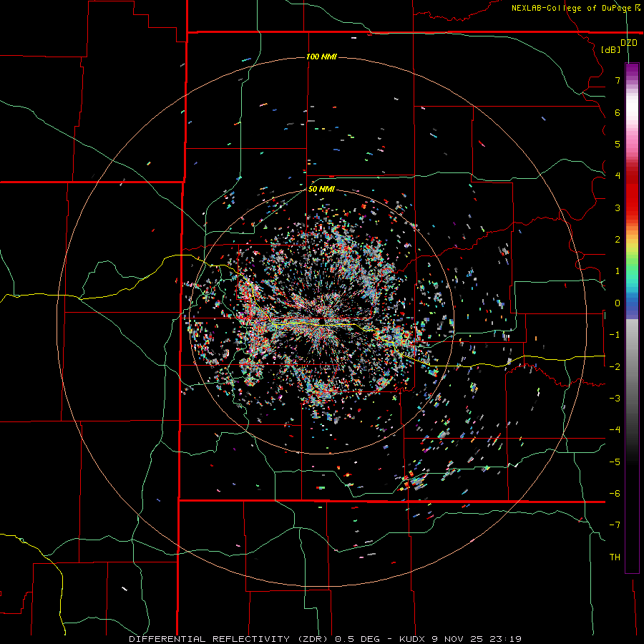Click the -6 value on the scale

[615, 494]
